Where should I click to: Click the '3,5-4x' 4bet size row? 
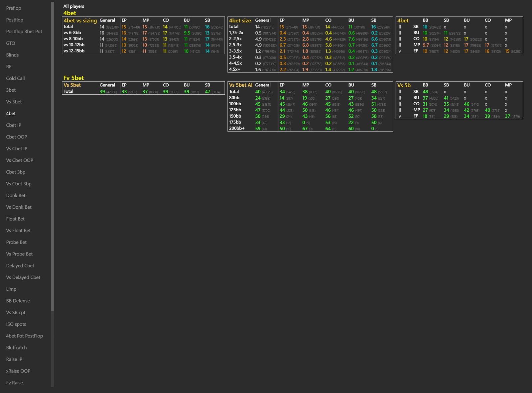235,57
